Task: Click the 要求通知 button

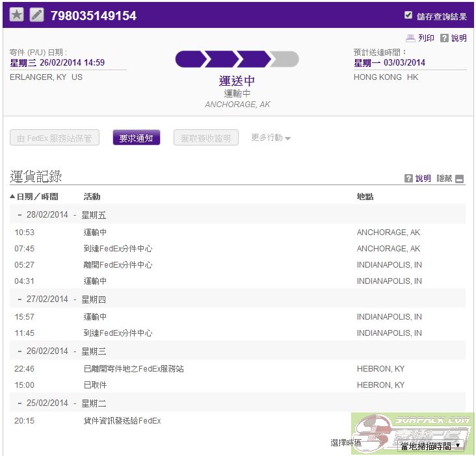Action: tap(136, 138)
